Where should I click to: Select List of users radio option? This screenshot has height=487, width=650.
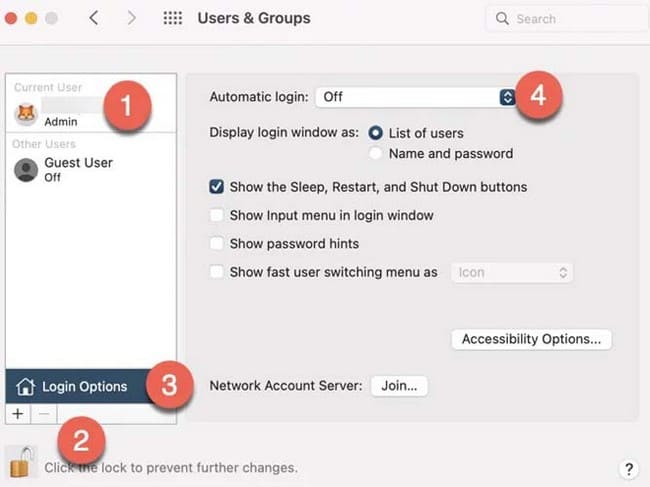click(x=376, y=133)
